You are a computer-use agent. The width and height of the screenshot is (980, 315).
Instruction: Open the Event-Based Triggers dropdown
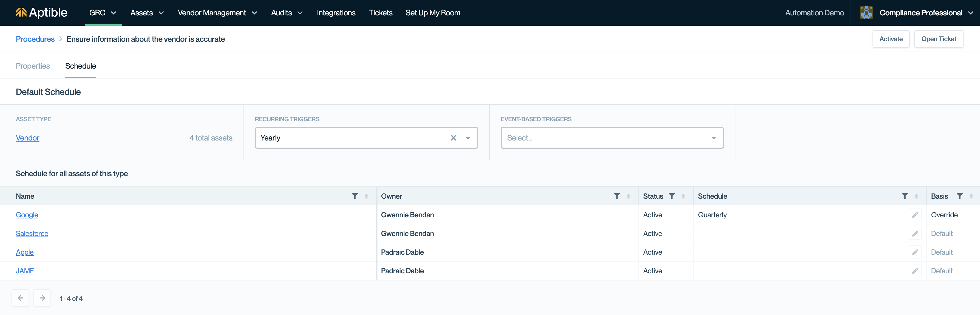click(612, 138)
